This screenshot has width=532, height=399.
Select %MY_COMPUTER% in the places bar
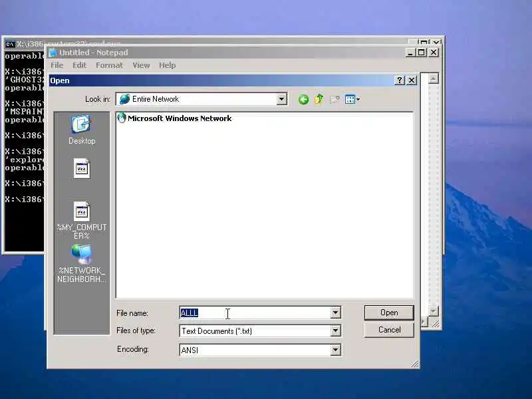82,220
